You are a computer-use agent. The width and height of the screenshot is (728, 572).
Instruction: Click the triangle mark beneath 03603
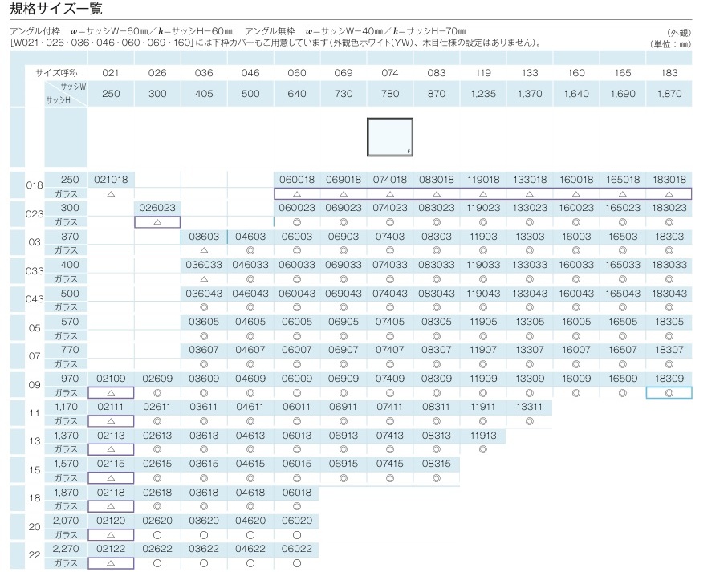(203, 250)
